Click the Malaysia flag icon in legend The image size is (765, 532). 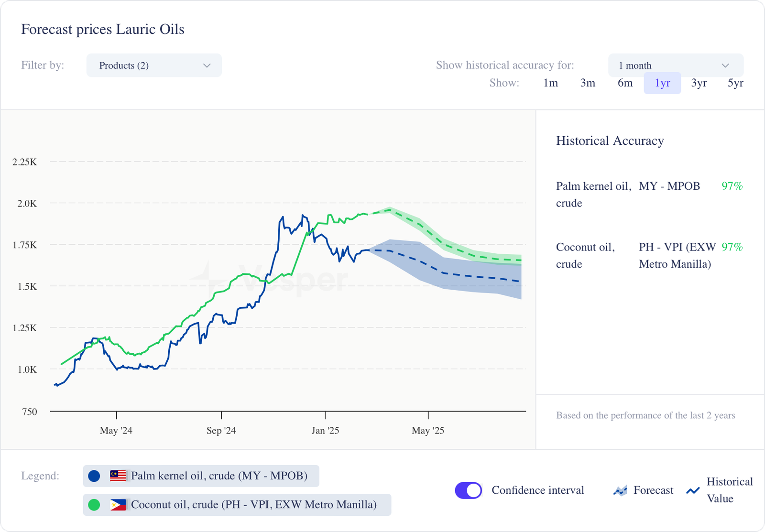(118, 476)
